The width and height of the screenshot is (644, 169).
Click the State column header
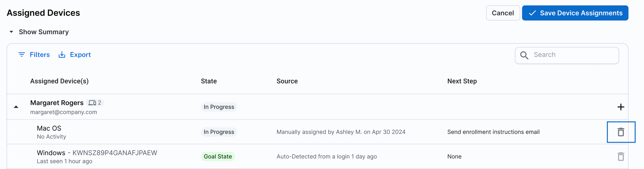(209, 81)
